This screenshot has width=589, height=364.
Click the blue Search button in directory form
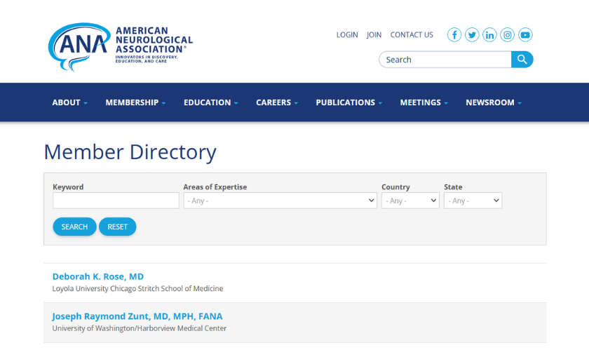coord(74,227)
